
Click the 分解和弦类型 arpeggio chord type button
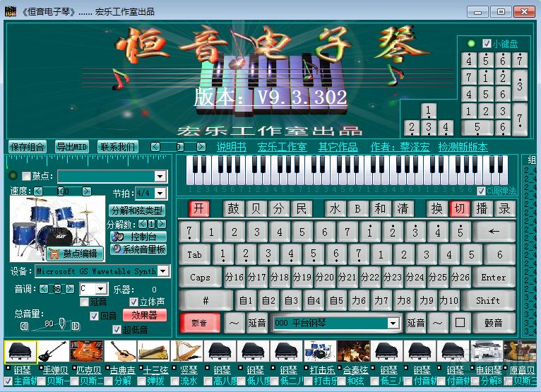[137, 210]
